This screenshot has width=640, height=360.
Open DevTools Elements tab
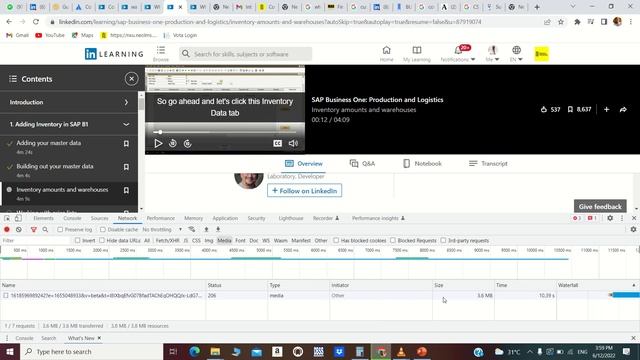(x=43, y=218)
